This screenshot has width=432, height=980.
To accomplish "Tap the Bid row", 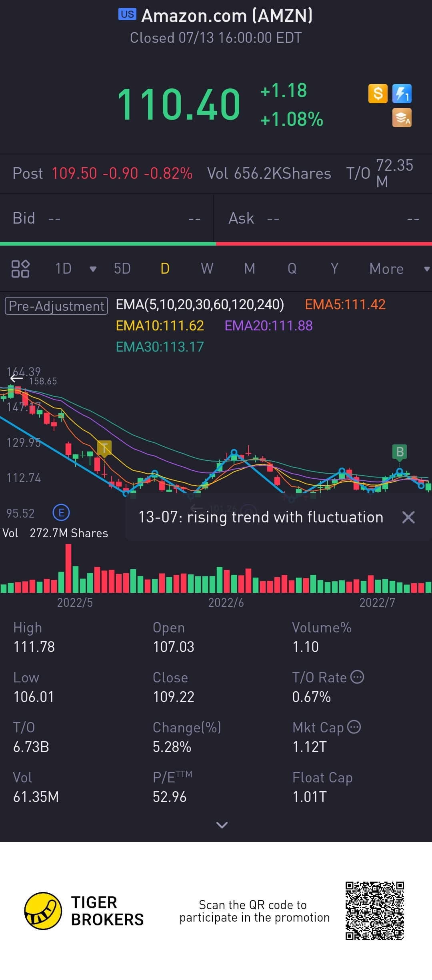I will point(106,218).
